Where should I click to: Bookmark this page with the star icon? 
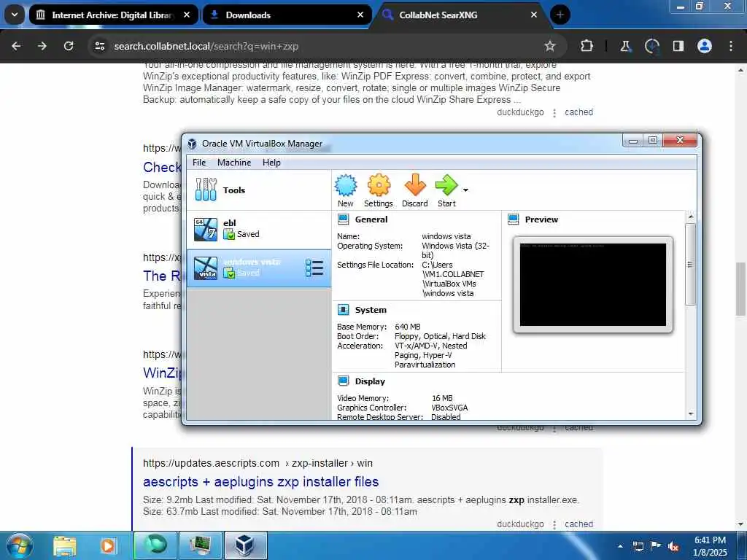click(550, 46)
